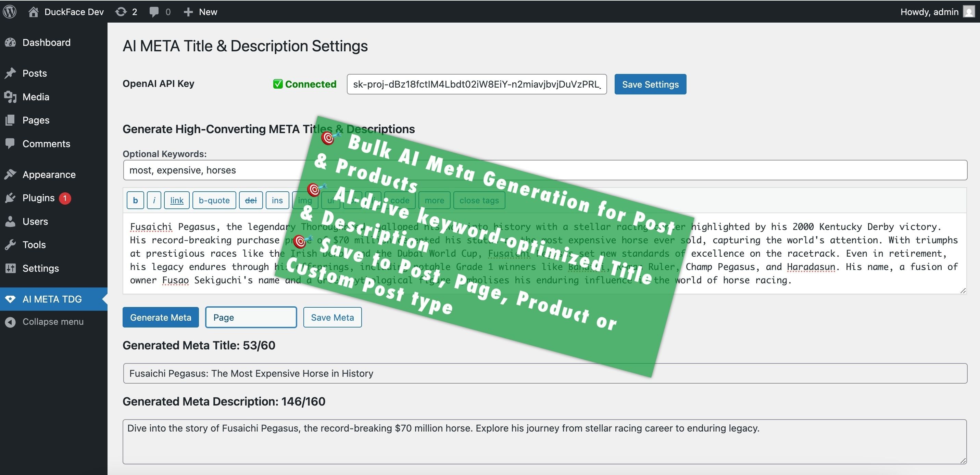The image size is (980, 475).
Task: Open the Dashboard menu
Action: pos(46,42)
